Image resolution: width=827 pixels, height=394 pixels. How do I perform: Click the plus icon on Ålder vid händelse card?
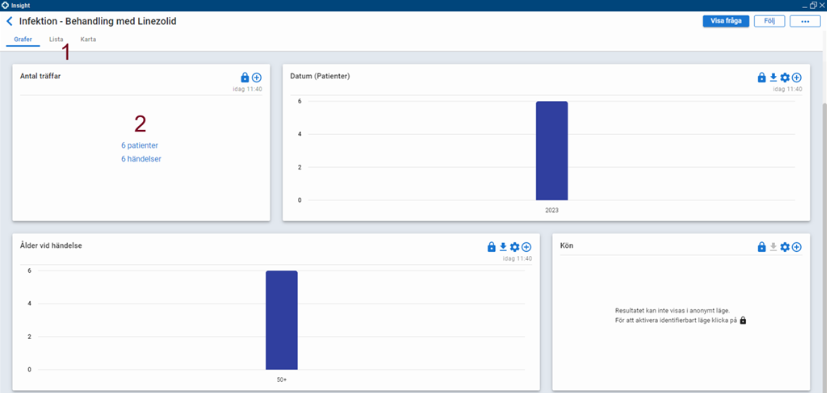(526, 247)
